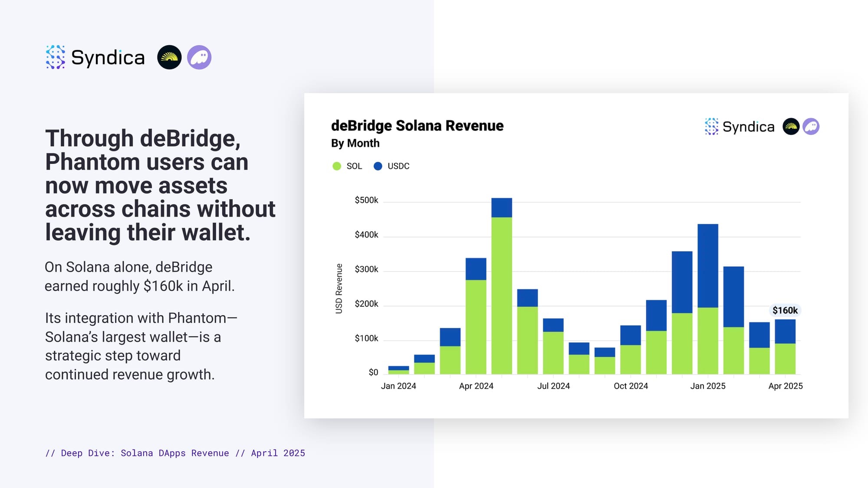
Task: Toggle the SOL legend green dot
Action: coord(337,166)
